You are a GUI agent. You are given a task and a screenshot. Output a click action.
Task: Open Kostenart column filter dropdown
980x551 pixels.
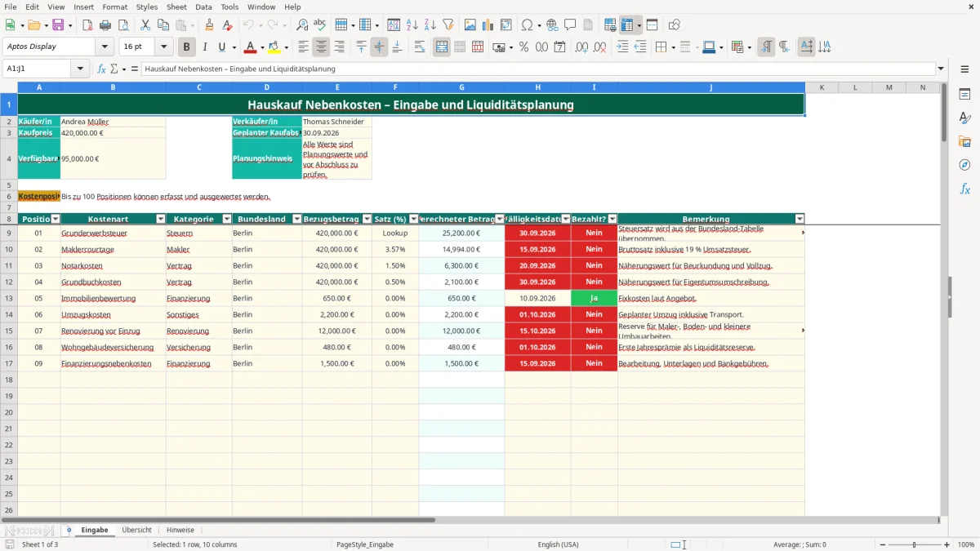(161, 219)
